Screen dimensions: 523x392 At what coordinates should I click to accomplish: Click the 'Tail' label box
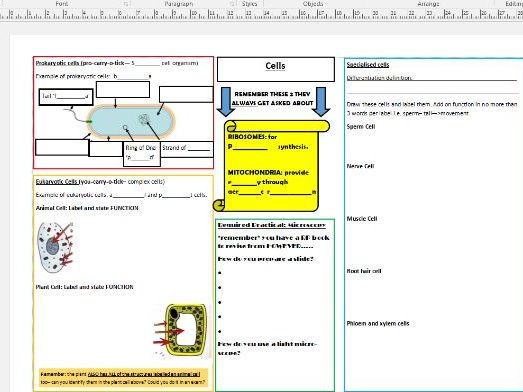coord(66,97)
